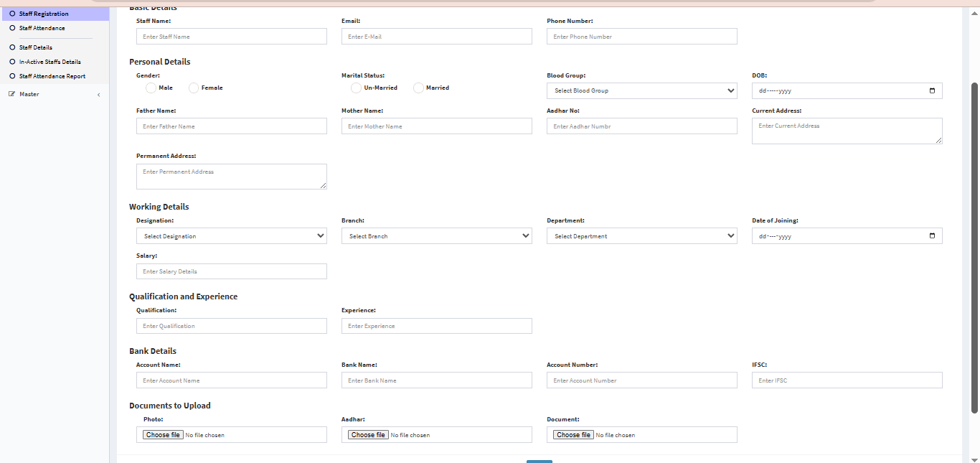Select the Female gender radio button
The height and width of the screenshot is (463, 980).
pos(194,88)
